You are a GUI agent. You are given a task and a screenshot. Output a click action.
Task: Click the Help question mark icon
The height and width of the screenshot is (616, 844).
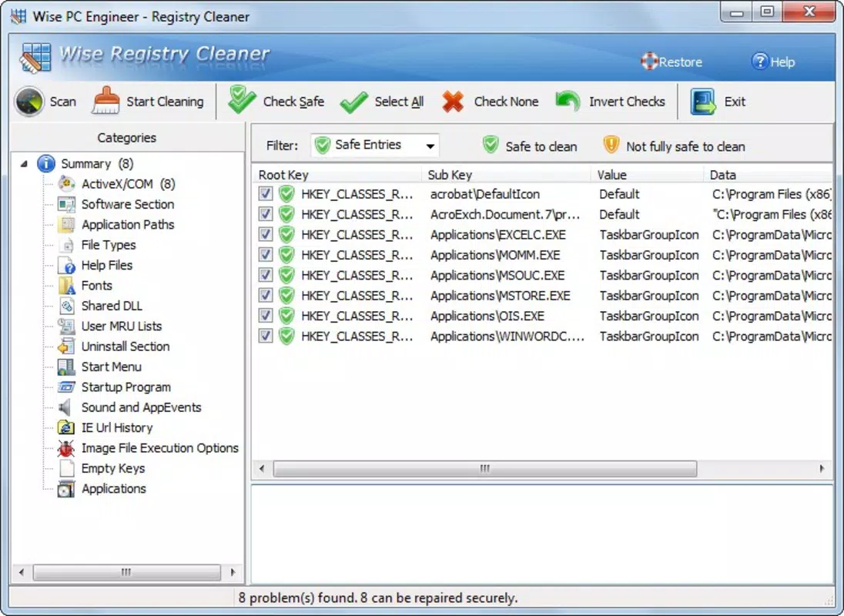[759, 62]
